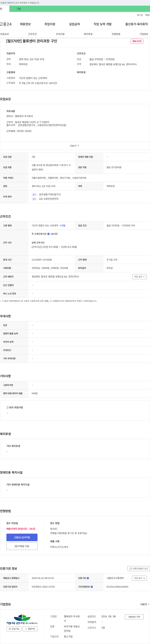
Task: Click the 고용24 입사지원 button
Action: tap(22, 537)
